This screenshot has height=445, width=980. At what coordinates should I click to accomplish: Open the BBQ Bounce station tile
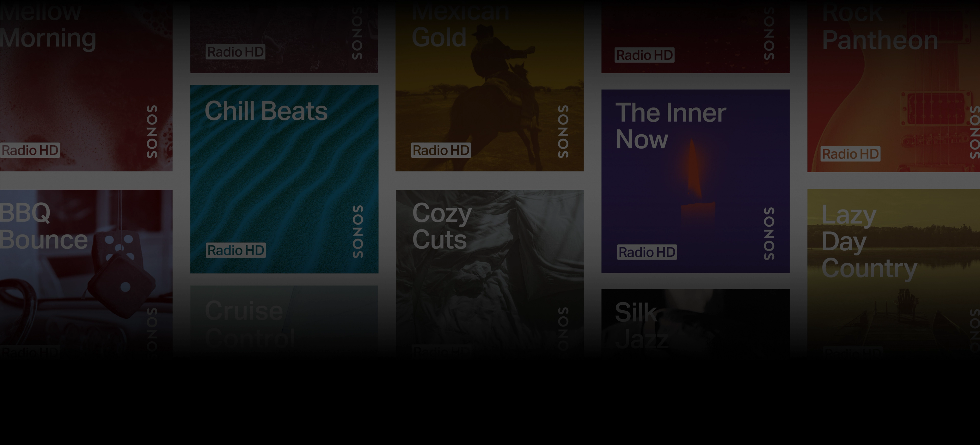pos(86,274)
